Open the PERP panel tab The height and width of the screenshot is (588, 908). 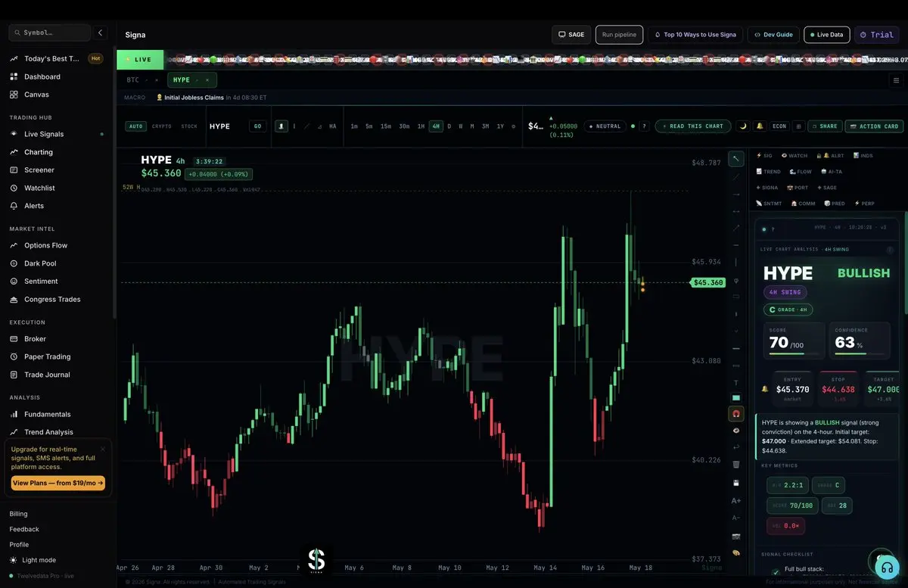[x=864, y=204]
